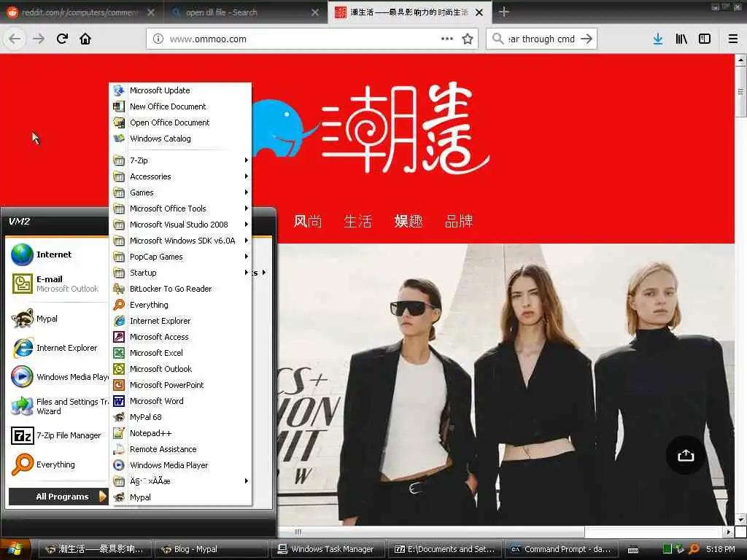Switch to Windows Task Manager on taskbar

click(329, 550)
